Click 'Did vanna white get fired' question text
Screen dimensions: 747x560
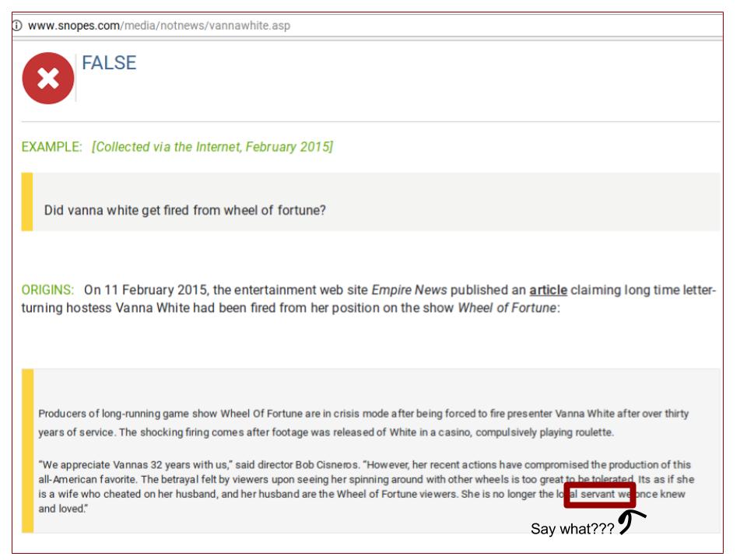185,211
